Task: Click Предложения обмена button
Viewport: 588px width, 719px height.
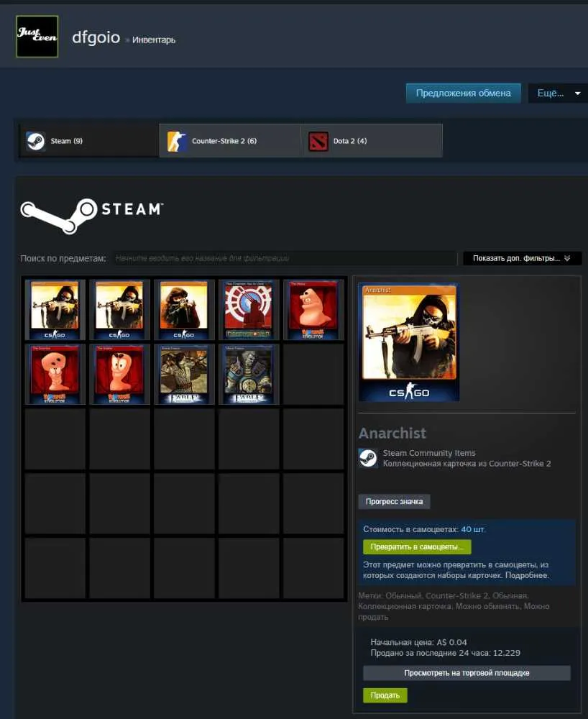Action: coord(464,93)
